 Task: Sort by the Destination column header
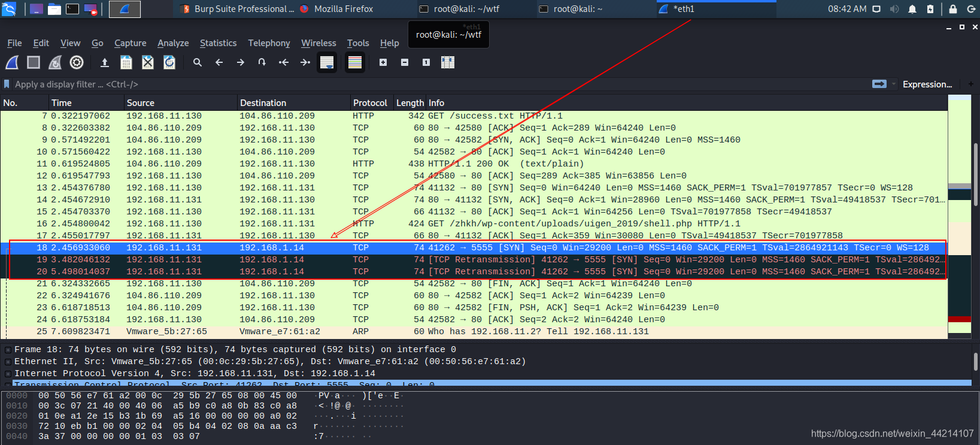293,103
